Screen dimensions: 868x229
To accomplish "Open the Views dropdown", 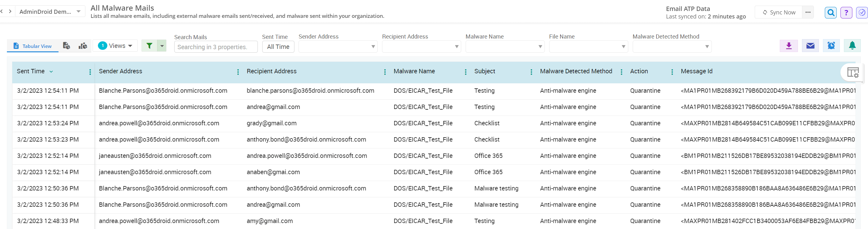I will click(115, 46).
